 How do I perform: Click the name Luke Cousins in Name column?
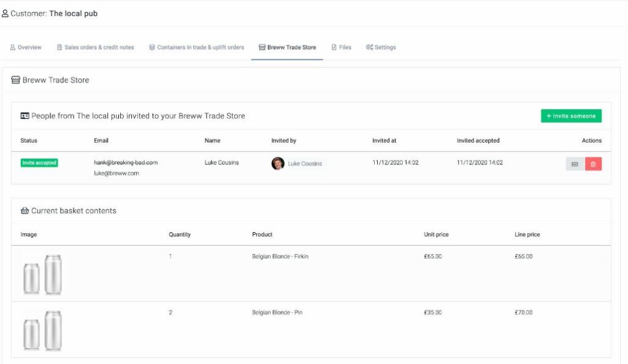221,162
